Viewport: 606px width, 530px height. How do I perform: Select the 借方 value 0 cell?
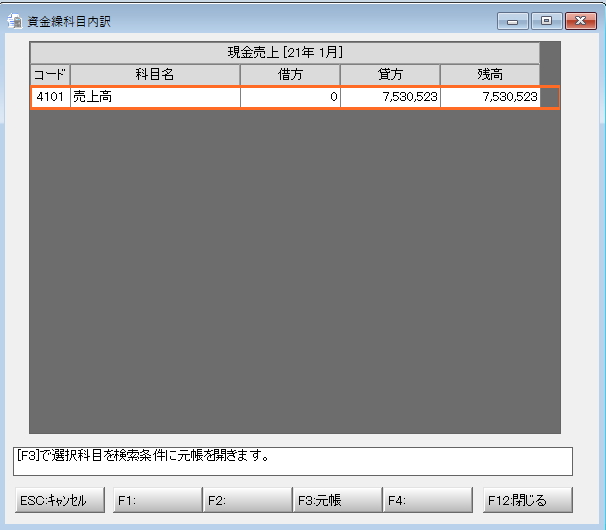point(290,97)
